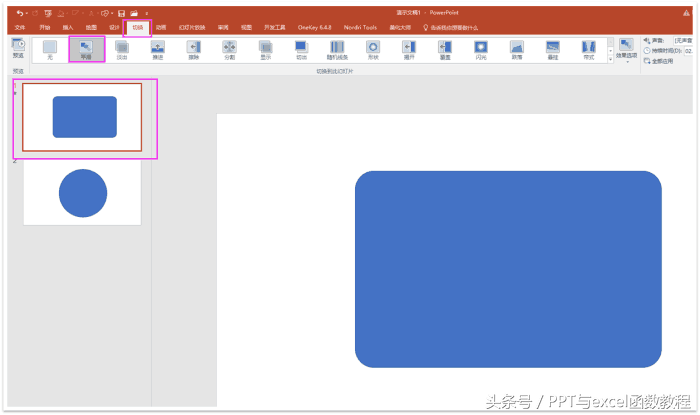Viewport: 700px width, 415px height.
Task: Select the Uncover (揭开) transition
Action: click(409, 50)
